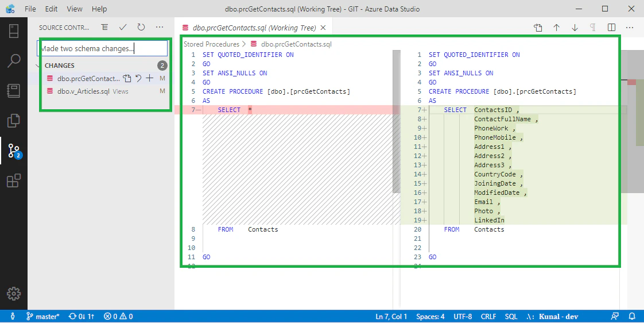Screen dimensions: 644x323
Task: Open the Extensions sidebar icon
Action: click(14, 180)
